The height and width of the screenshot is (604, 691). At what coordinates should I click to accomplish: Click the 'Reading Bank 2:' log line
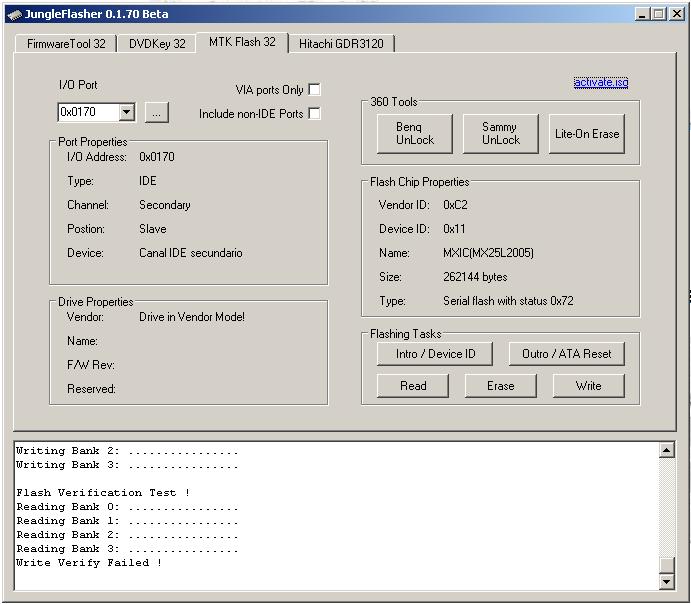click(x=127, y=535)
